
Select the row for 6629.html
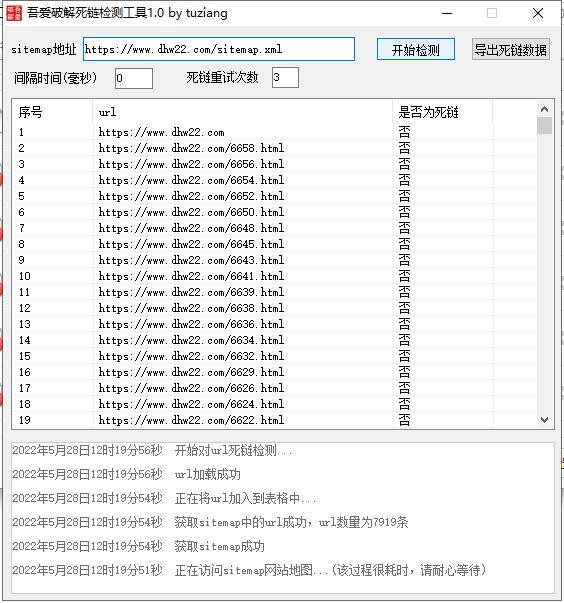click(275, 372)
